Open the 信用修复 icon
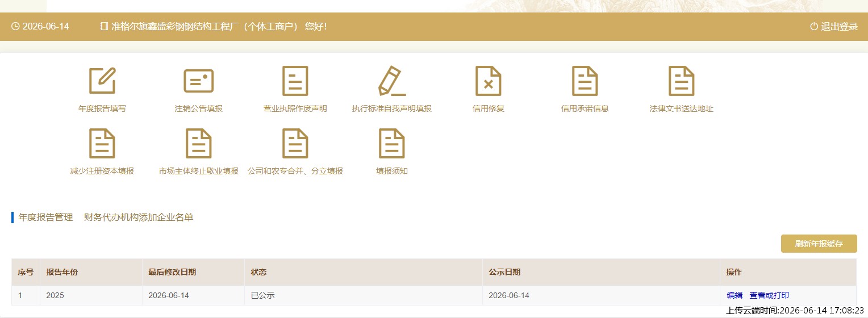 coord(489,81)
